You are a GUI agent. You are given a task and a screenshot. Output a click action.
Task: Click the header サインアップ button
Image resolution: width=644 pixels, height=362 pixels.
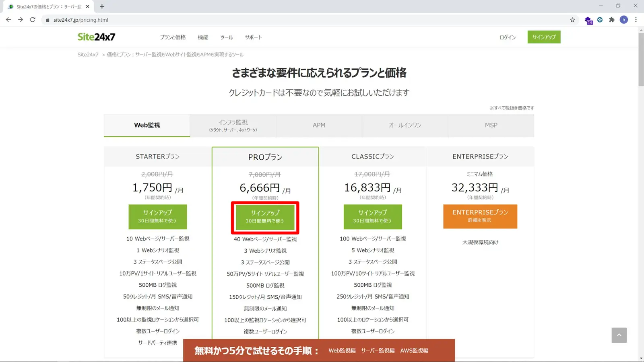coord(544,37)
